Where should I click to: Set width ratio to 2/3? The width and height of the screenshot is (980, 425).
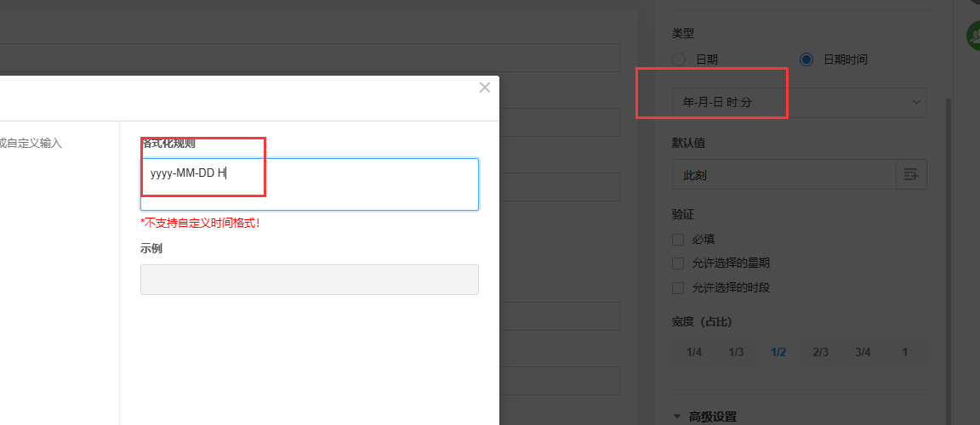(x=821, y=353)
